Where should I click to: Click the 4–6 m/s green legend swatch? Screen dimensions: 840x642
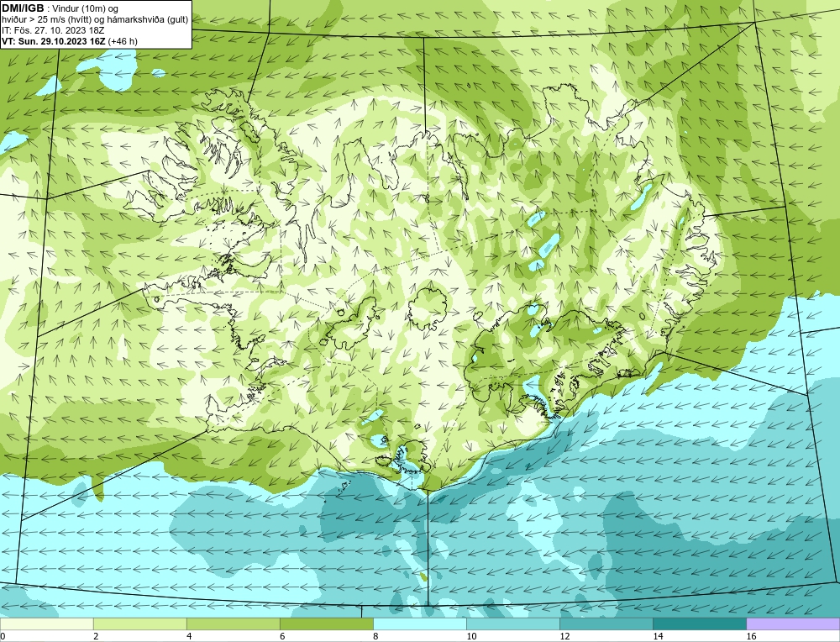coord(233,624)
